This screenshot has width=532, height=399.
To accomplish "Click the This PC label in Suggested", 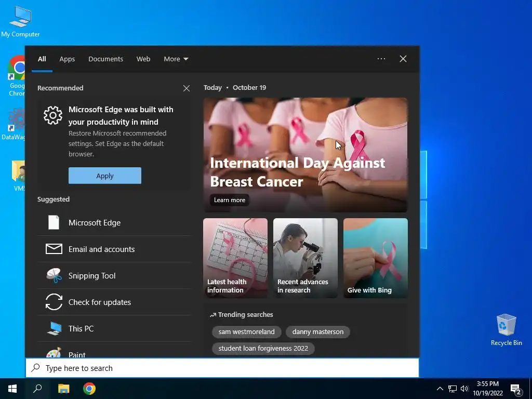I will click(81, 328).
